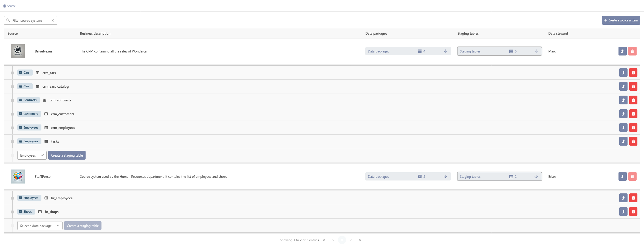Delete the crm_contracts staging table
Viewport: 644px width, 250px height.
point(633,100)
